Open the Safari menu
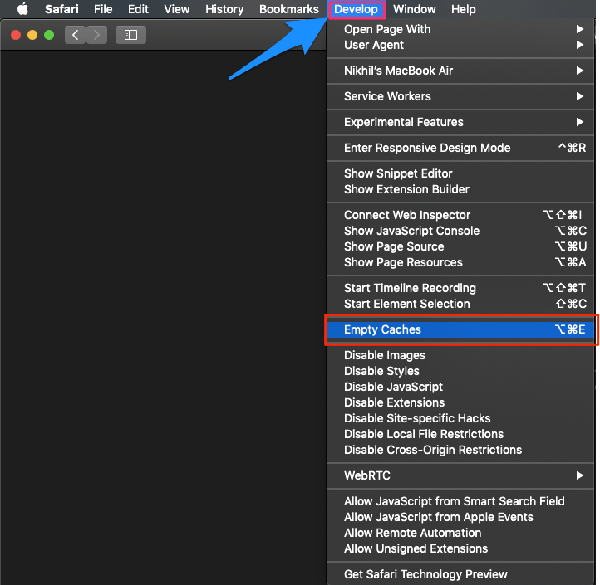Screen dimensions: 600x585 [62, 9]
